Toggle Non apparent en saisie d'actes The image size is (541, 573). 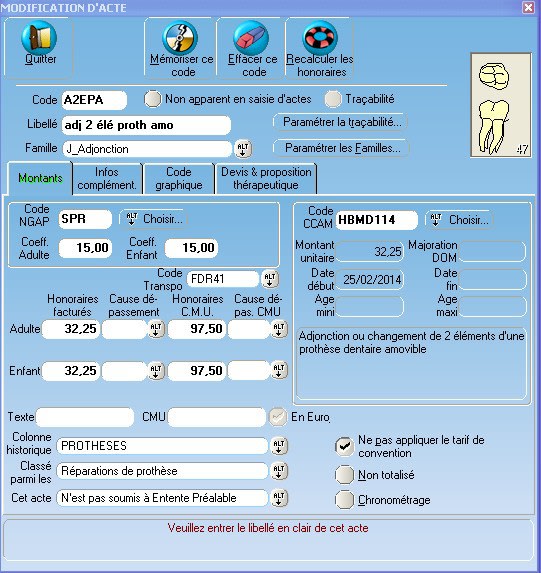coord(152,99)
